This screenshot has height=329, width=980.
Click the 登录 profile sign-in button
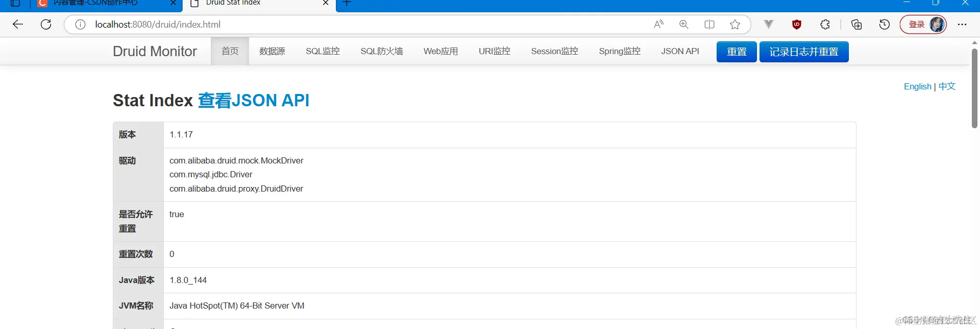coord(923,25)
